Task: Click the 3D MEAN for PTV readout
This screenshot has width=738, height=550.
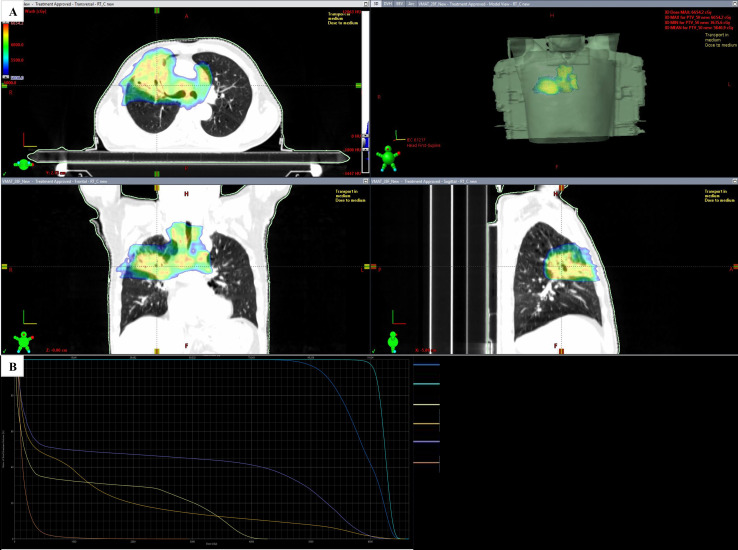Action: (x=698, y=28)
